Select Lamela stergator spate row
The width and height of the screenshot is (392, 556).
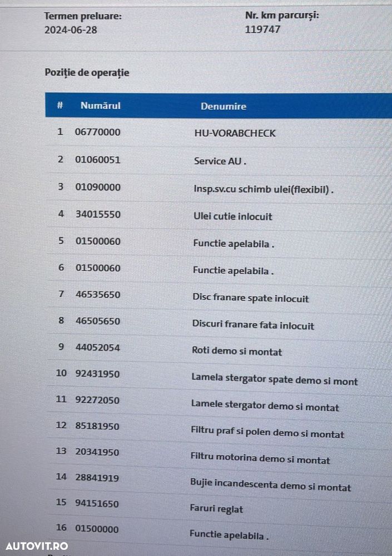274,381
